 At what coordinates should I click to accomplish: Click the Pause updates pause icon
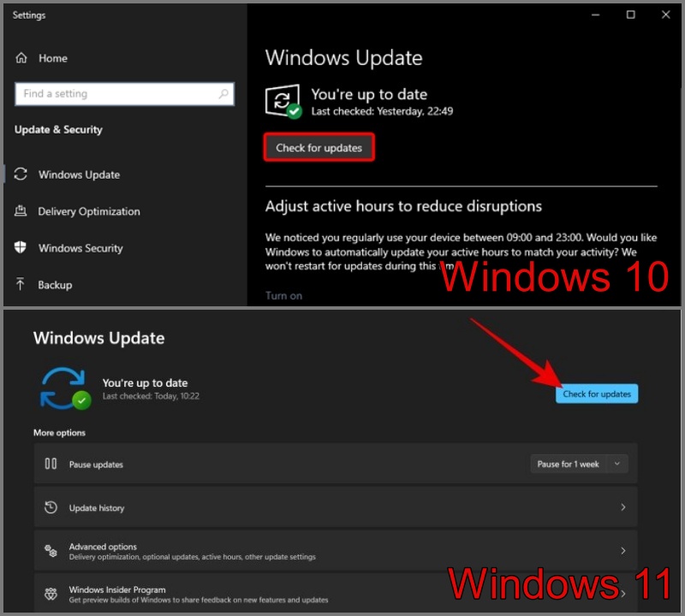[51, 464]
